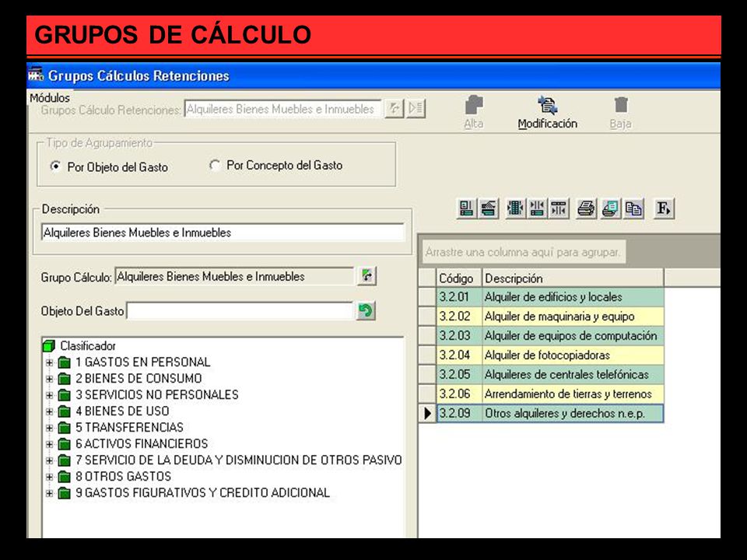The image size is (747, 560).
Task: Select row 'Alquiler de fotocopiadoras'
Action: [x=550, y=355]
